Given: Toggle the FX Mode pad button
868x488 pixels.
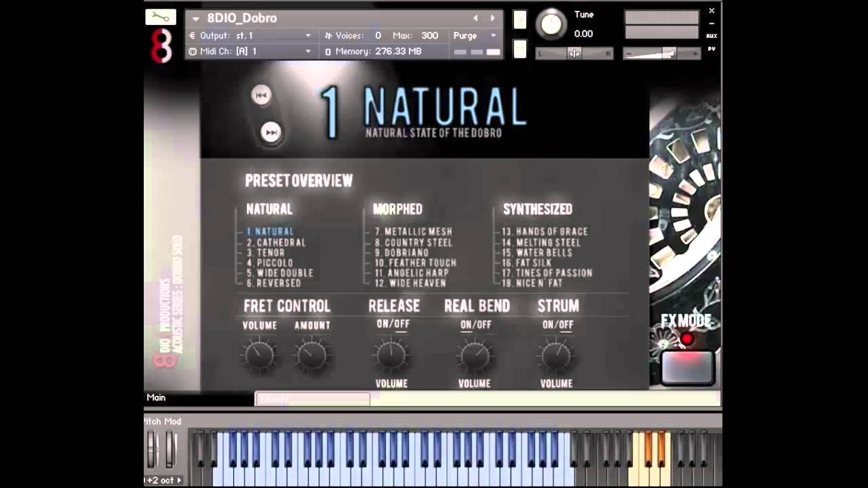Looking at the screenshot, I should pos(688,367).
